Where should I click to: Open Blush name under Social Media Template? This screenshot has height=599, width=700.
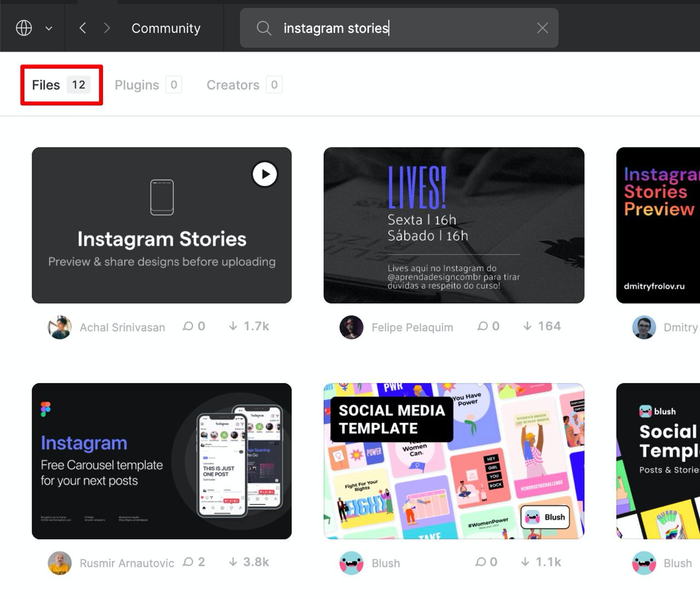[386, 563]
